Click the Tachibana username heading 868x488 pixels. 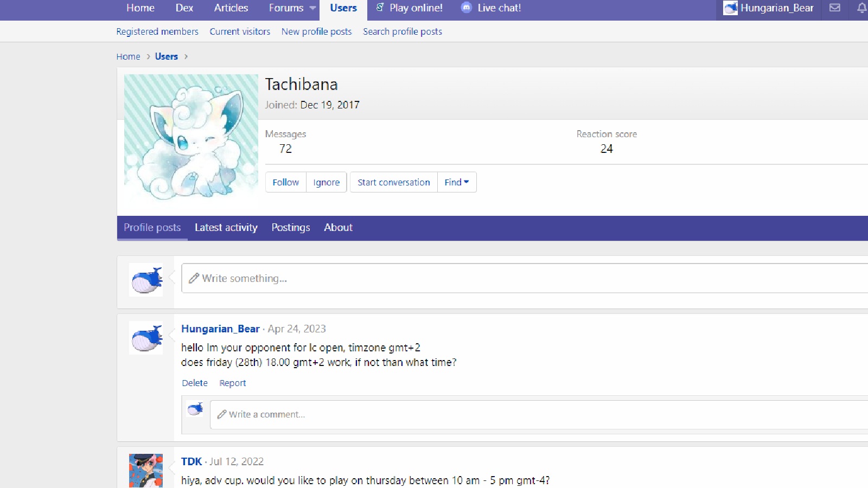click(301, 84)
